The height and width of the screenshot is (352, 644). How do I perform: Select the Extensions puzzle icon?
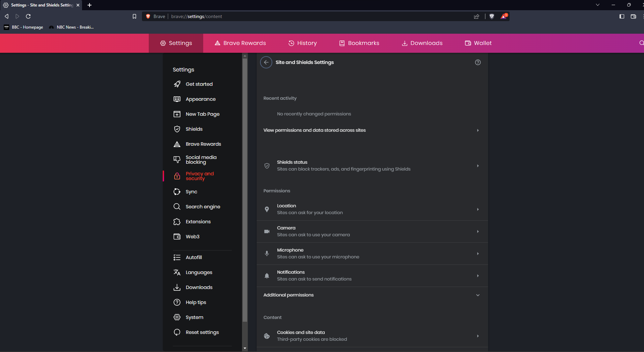pyautogui.click(x=177, y=222)
